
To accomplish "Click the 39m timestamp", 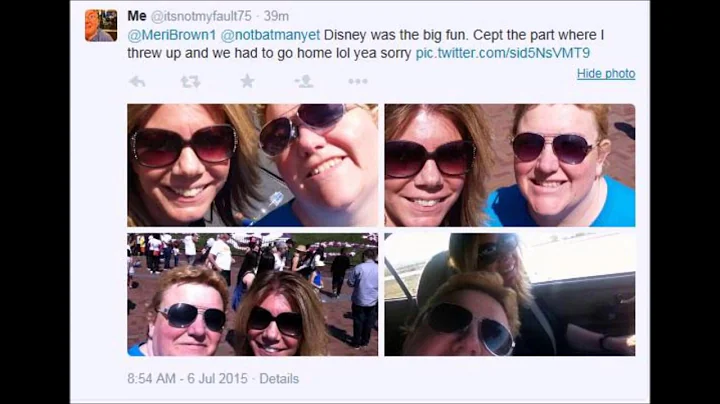I will click(x=276, y=16).
